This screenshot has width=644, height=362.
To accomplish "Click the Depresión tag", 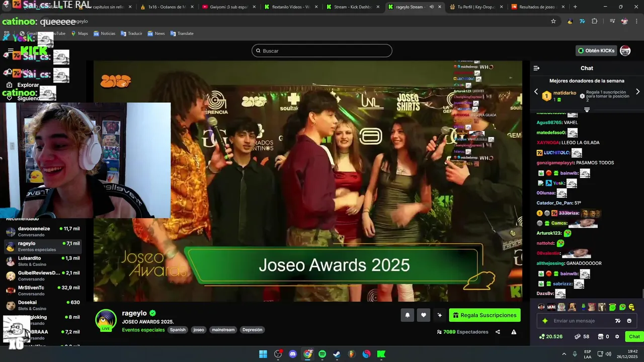I will [253, 330].
